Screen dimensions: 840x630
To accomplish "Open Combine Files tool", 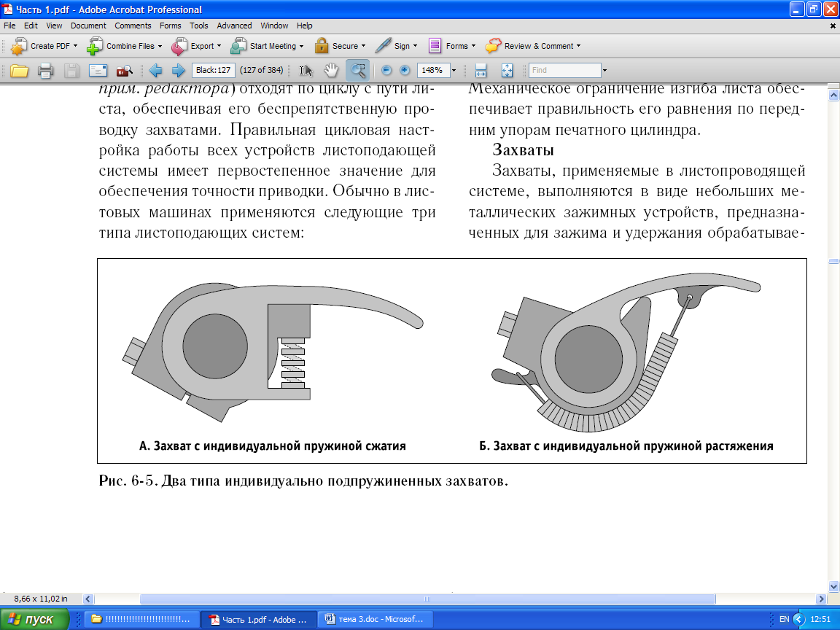I will click(124, 46).
